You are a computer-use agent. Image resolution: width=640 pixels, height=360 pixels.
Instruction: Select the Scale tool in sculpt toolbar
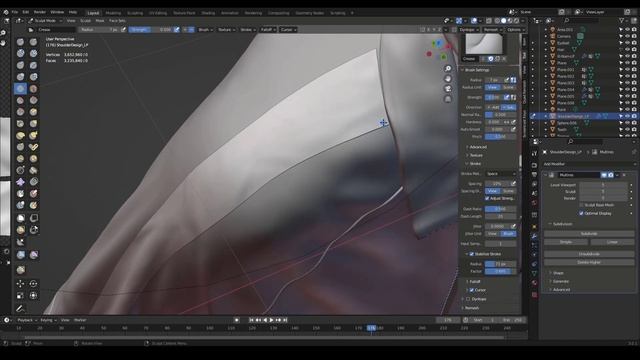pos(20,295)
